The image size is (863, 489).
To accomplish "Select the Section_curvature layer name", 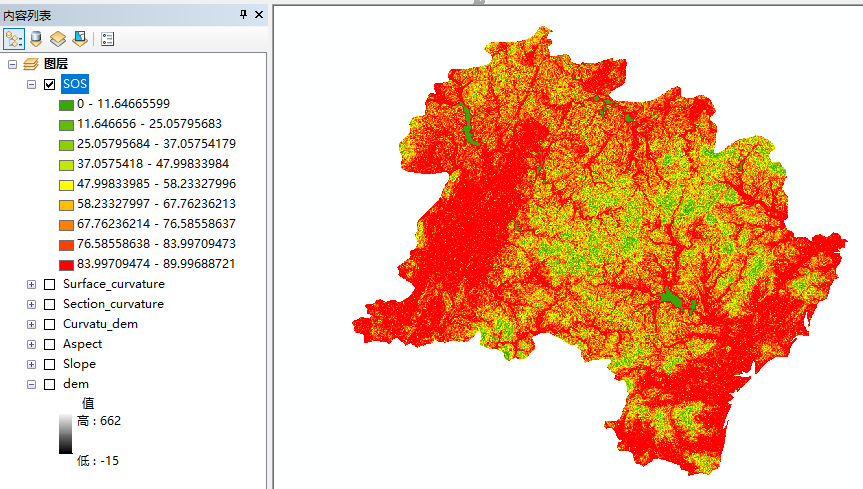I will (x=113, y=304).
